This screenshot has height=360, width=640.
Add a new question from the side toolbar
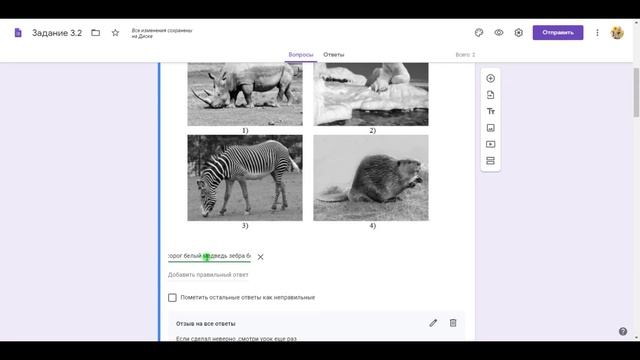(x=491, y=78)
